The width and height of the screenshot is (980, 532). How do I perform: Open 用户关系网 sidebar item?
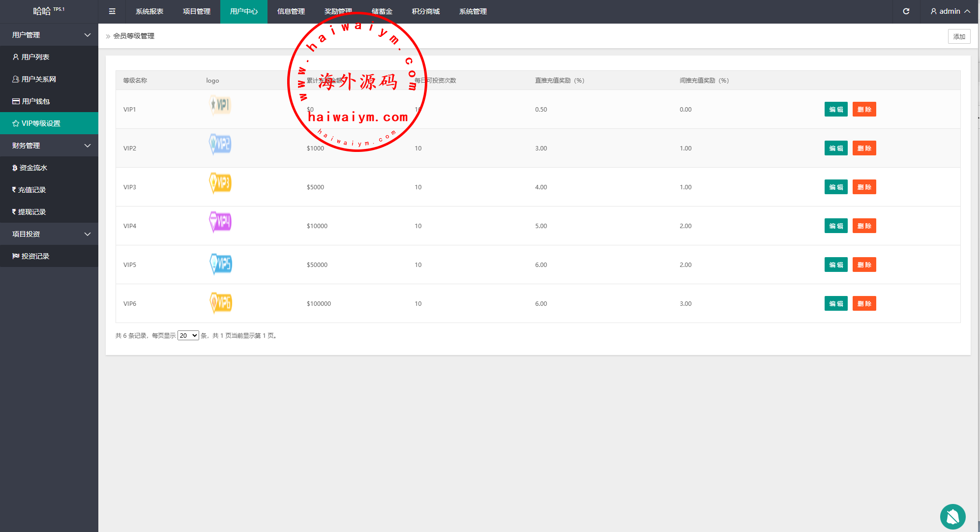click(38, 79)
